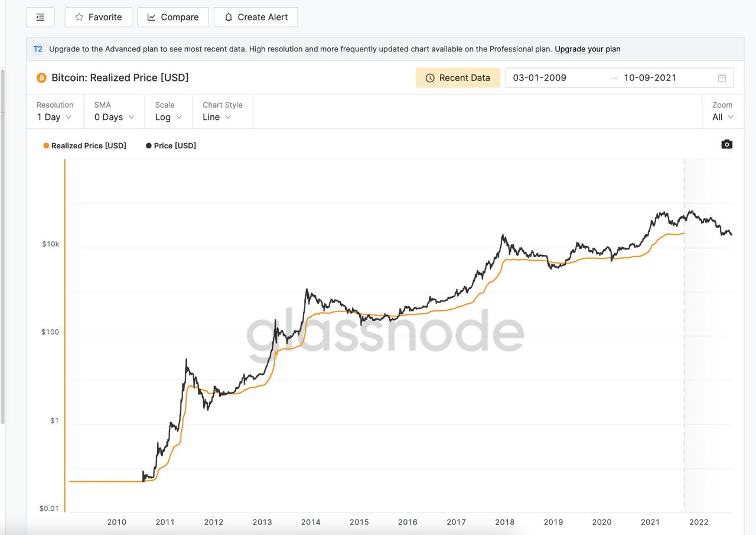
Task: Click the star Favorite button
Action: 98,17
